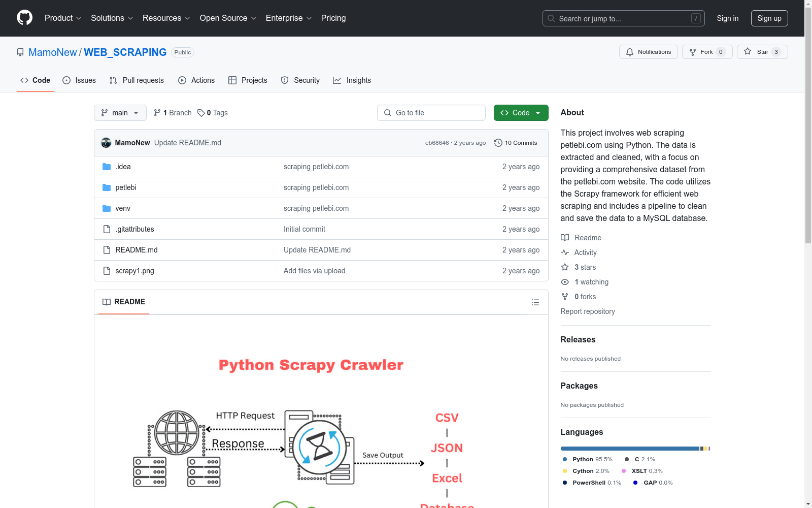Open commit hash eb68646
The image size is (812, 508).
(x=437, y=143)
